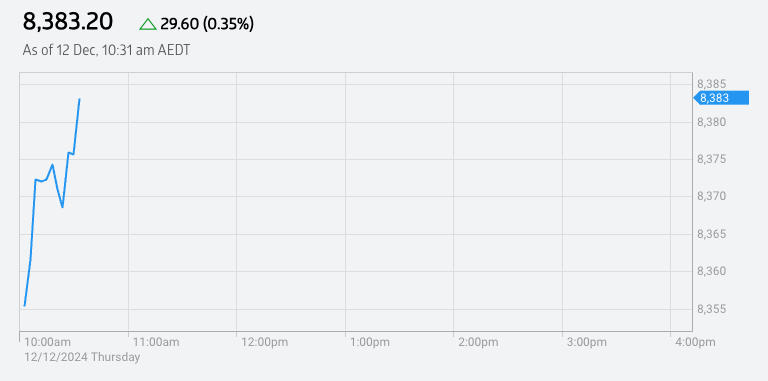Click the 12/12/2024 Thursday date label
This screenshot has width=768, height=381.
(x=82, y=357)
